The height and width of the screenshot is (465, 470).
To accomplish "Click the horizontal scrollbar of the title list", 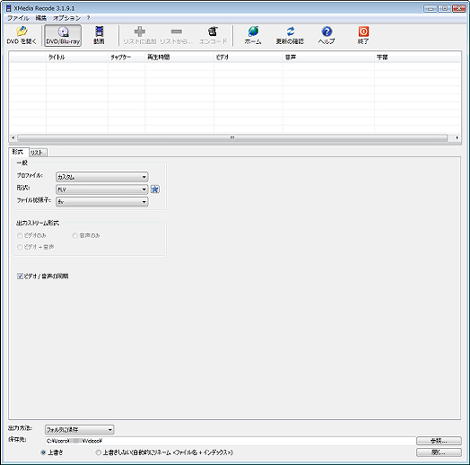I will point(232,138).
